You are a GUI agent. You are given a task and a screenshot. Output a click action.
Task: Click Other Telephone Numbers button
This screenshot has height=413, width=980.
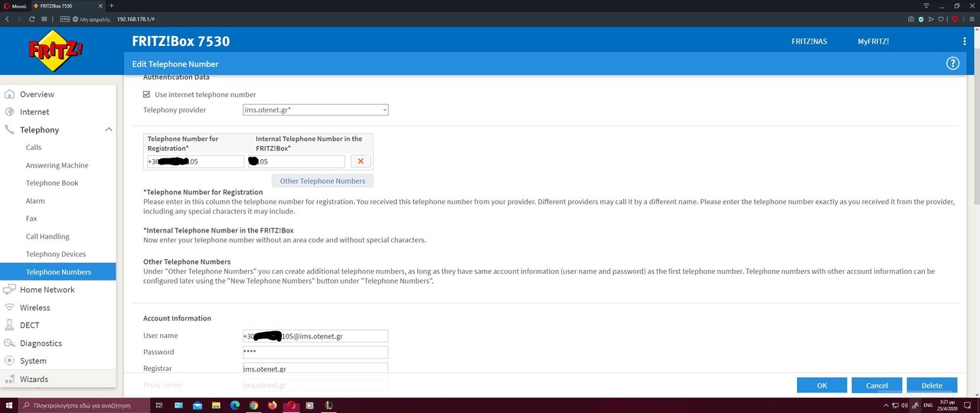coord(322,181)
